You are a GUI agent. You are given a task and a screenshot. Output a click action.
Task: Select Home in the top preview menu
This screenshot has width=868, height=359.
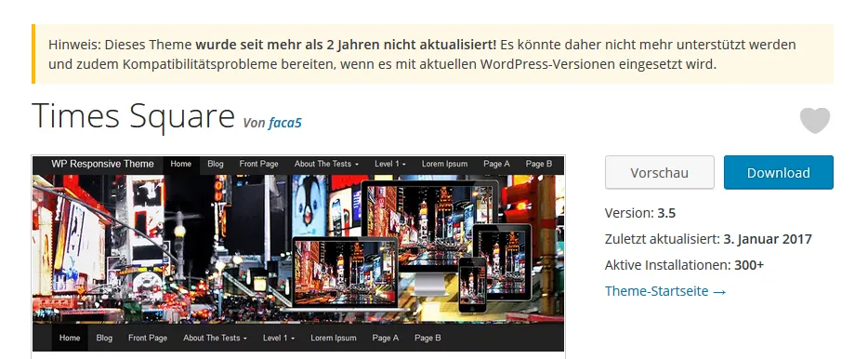(x=181, y=164)
